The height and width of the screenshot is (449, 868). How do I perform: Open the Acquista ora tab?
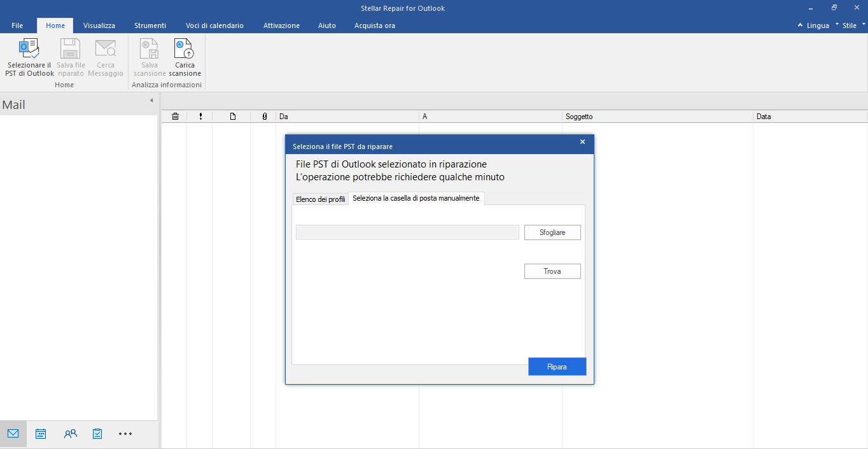point(374,25)
